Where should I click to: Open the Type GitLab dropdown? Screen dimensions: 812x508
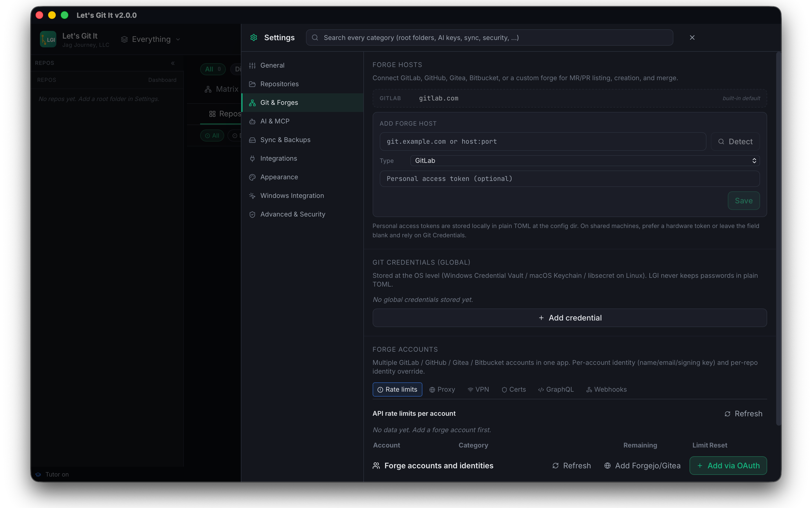(585, 161)
